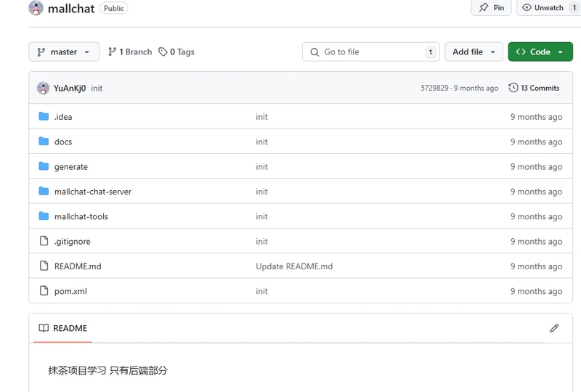The height and width of the screenshot is (392, 581).
Task: Click the t keyboard shortcut hint
Action: point(431,52)
